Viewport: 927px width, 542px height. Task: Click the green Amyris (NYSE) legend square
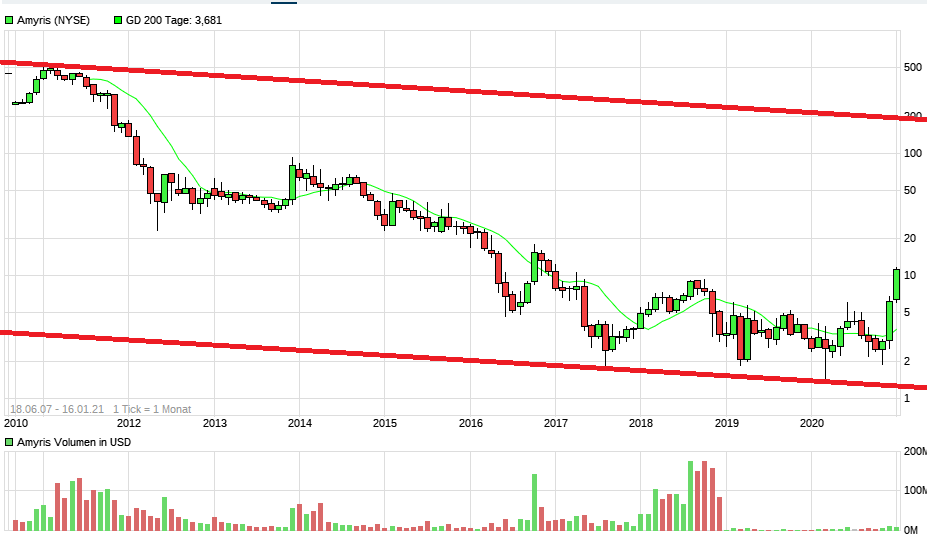pyautogui.click(x=9, y=20)
